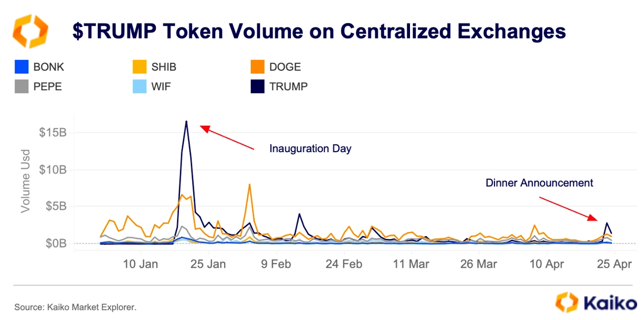Screen dimensions: 644x320
Task: Click the Dinner Announcement annotation label
Action: tap(539, 183)
